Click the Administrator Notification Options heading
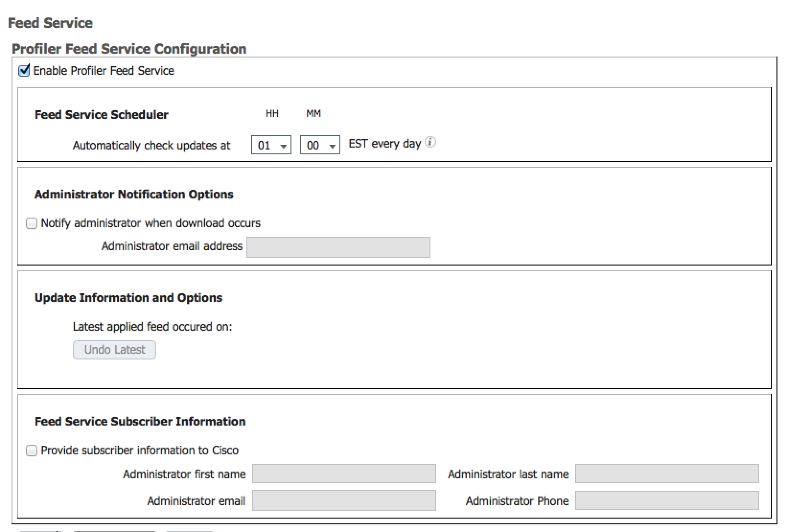Image resolution: width=788 pixels, height=532 pixels. pyautogui.click(x=134, y=194)
